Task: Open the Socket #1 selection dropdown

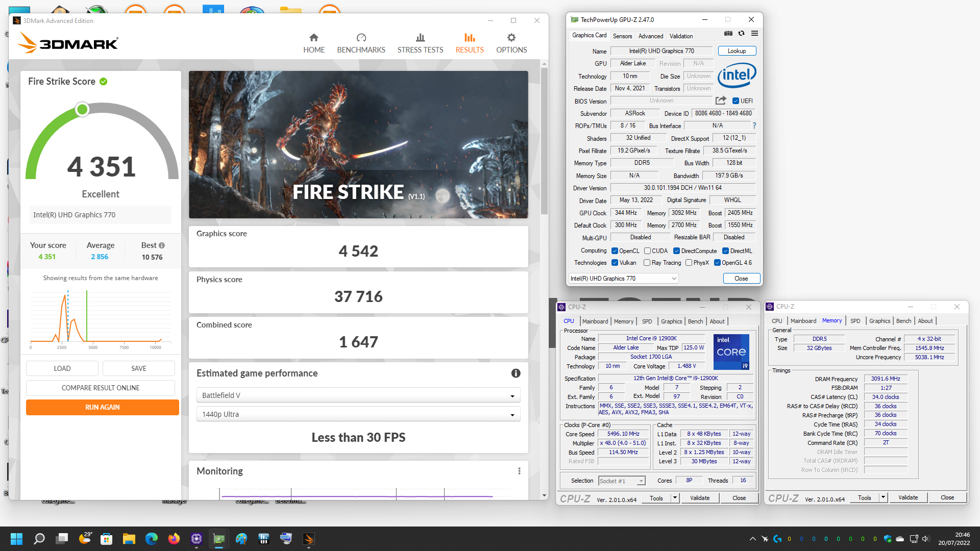Action: [622, 481]
